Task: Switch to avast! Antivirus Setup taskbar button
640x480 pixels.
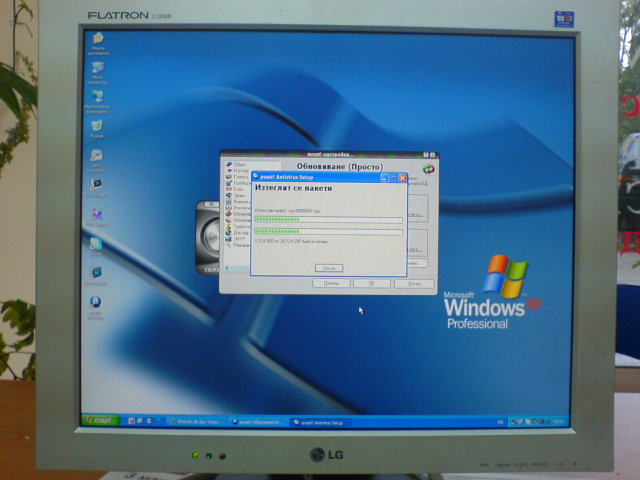Action: tap(318, 422)
